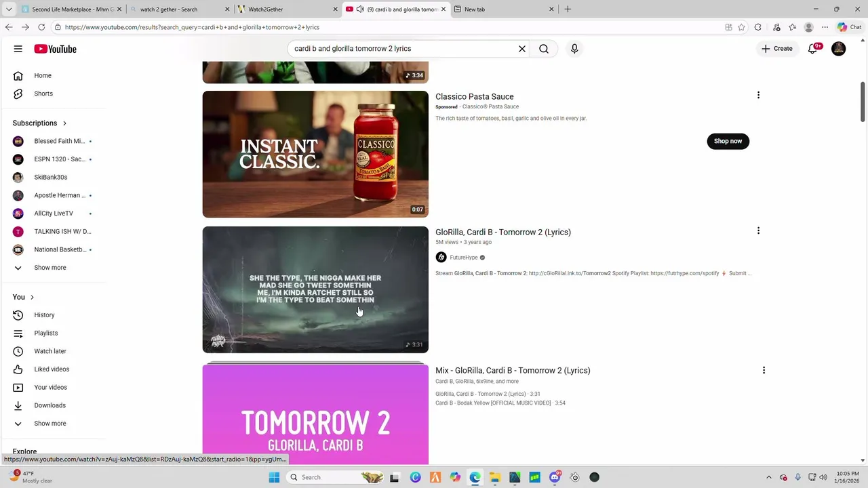This screenshot has width=868, height=488.
Task: Start voice search with the microphone
Action: [x=574, y=49]
